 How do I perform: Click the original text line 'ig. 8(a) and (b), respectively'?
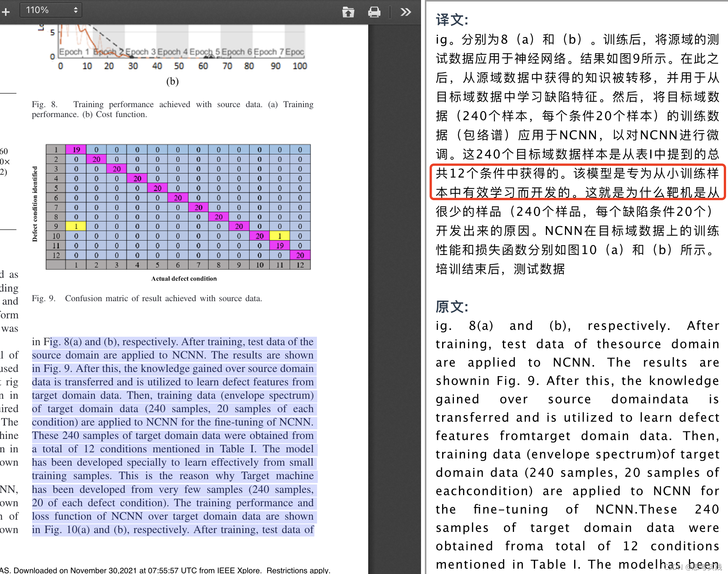[x=578, y=326]
